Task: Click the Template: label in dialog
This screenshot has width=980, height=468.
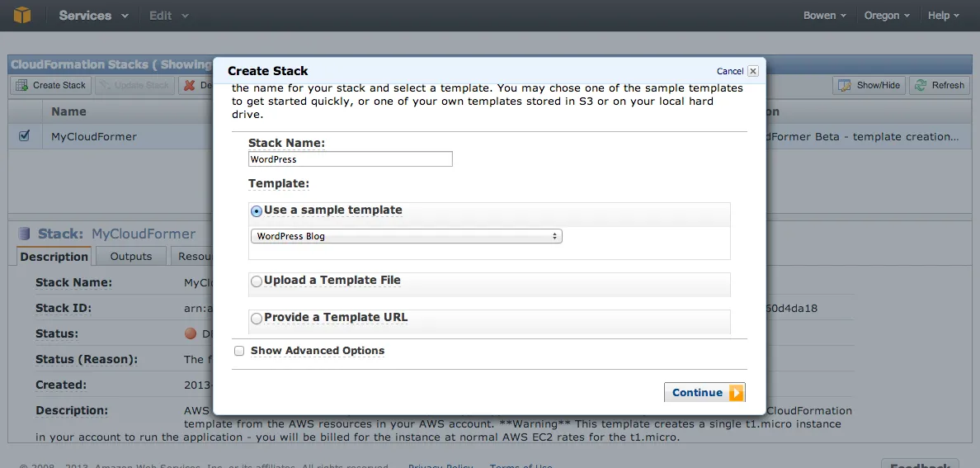Action: [x=279, y=183]
